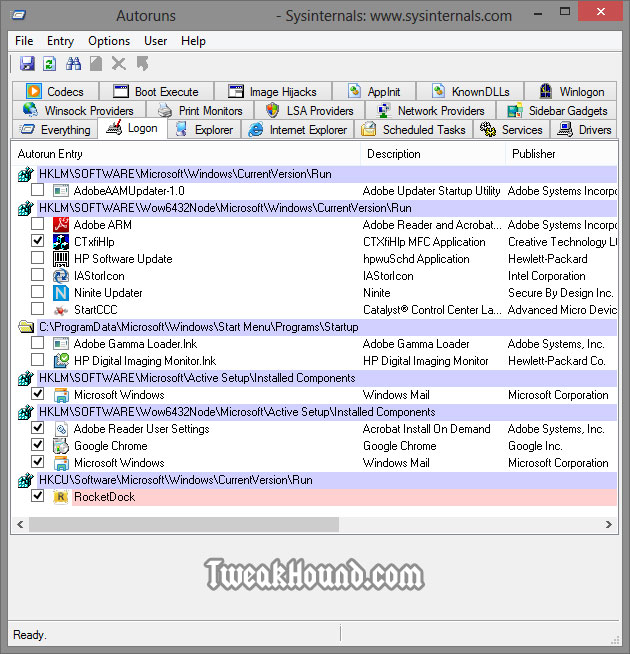630x654 pixels.
Task: Switch to the Everything tab
Action: click(55, 130)
